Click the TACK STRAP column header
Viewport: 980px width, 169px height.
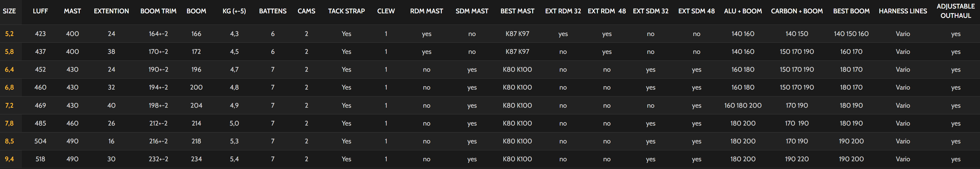pyautogui.click(x=346, y=11)
